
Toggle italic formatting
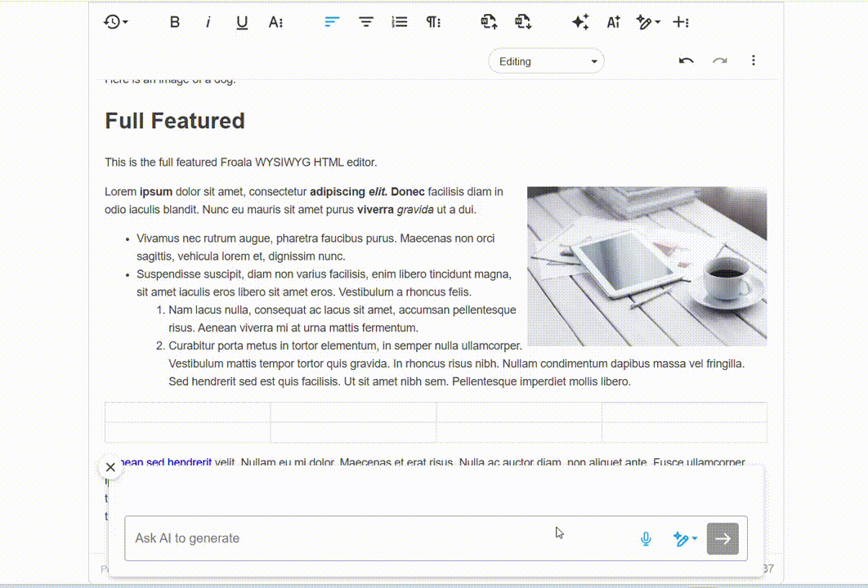tap(208, 22)
